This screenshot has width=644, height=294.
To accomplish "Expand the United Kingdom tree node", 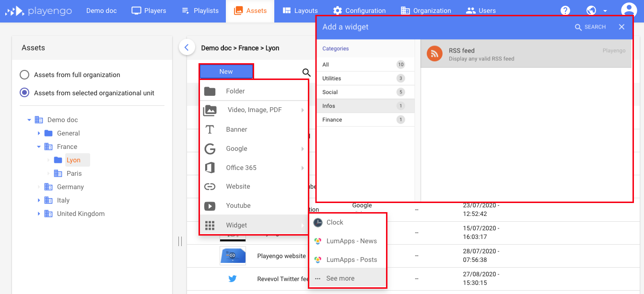I will tap(39, 214).
